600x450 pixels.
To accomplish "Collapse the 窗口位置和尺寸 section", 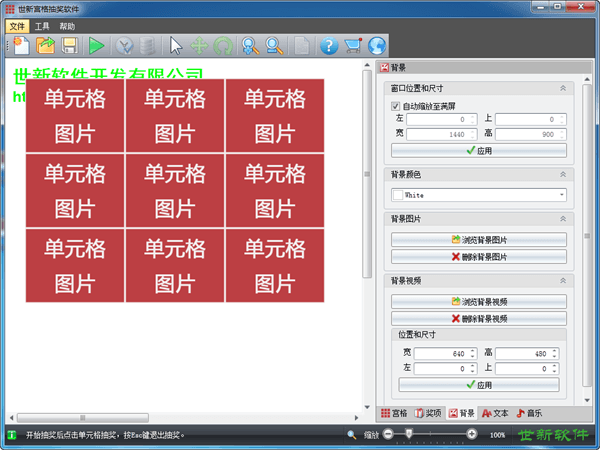I will [563, 88].
